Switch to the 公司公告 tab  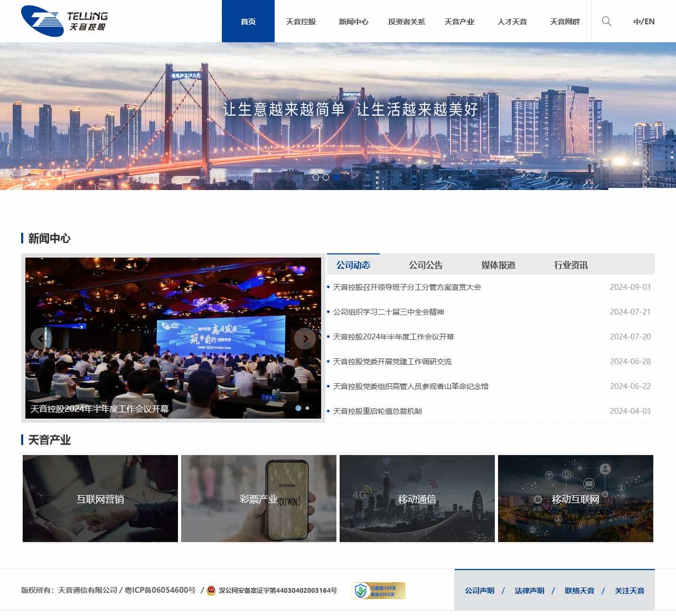coord(426,265)
